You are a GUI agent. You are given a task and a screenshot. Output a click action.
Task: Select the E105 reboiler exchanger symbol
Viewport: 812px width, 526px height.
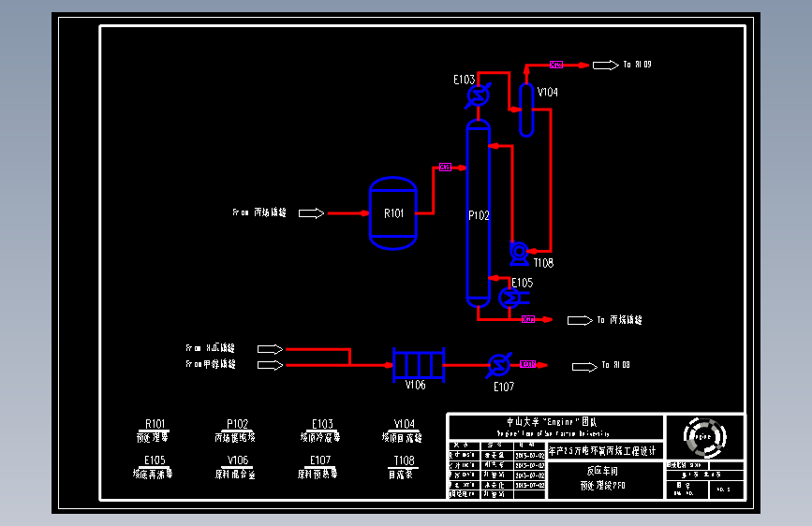pos(512,298)
